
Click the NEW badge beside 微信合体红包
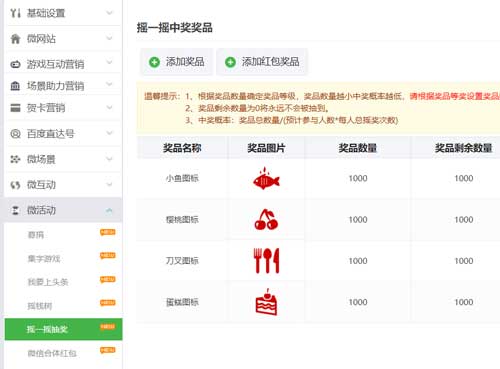[107, 350]
